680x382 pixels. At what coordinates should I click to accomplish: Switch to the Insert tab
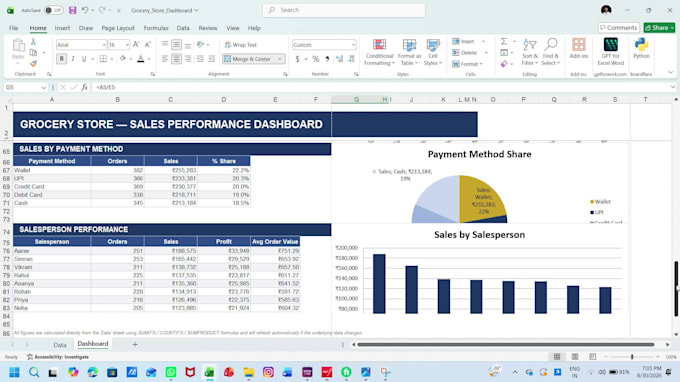(62, 28)
